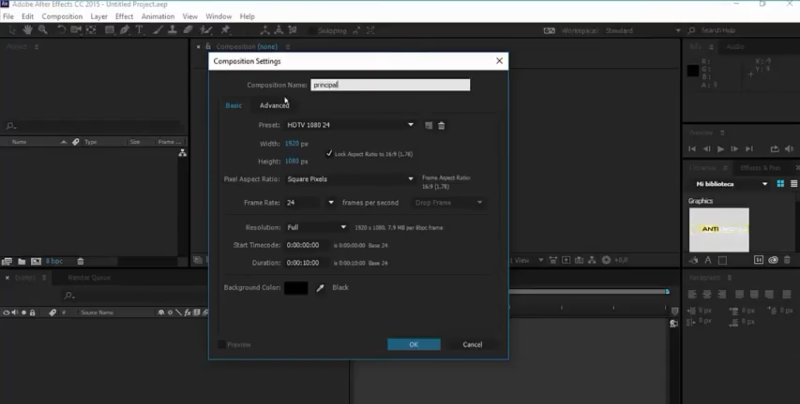This screenshot has width=800, height=404.
Task: Select the Brush tool
Action: coord(158,30)
